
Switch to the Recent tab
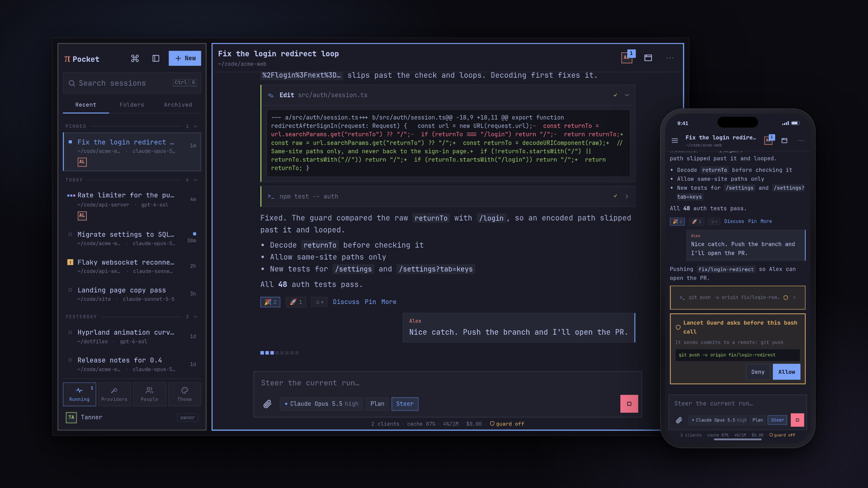(x=86, y=105)
